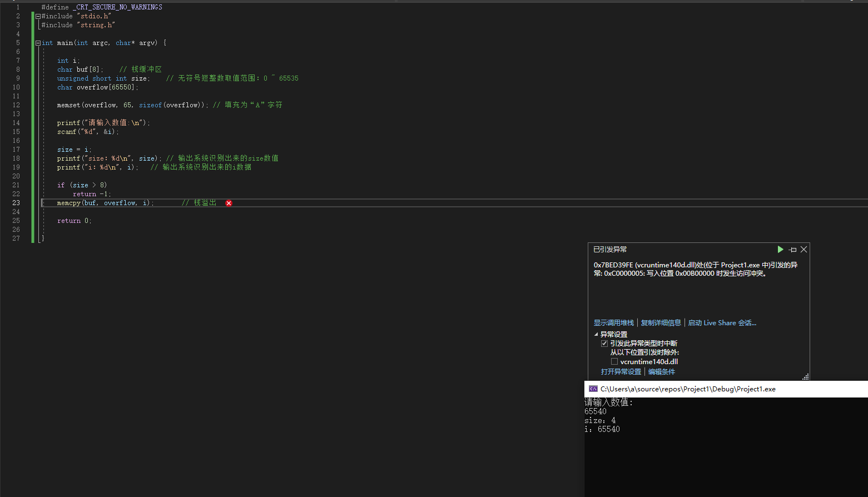Click line number 23 in the gutter
This screenshot has width=868, height=497.
[16, 203]
